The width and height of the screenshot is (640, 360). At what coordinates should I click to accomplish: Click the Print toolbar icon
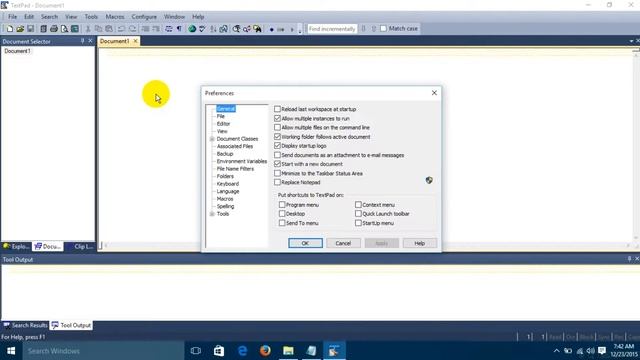coord(54,29)
